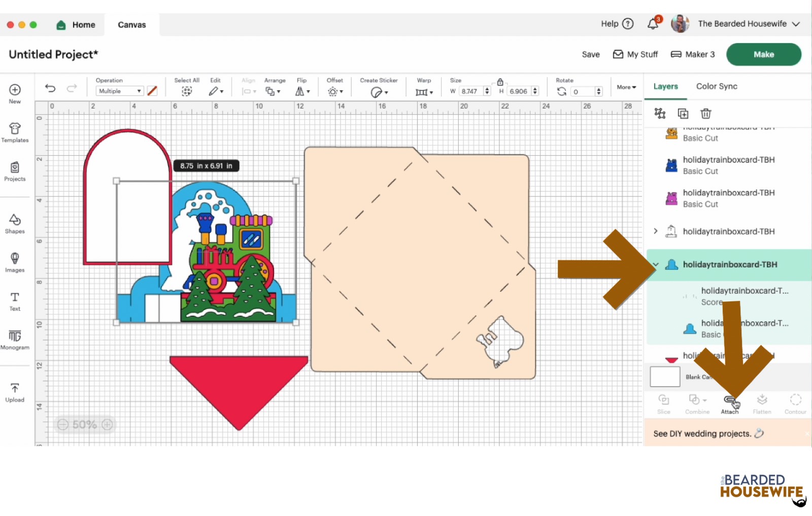Open notifications bell

click(653, 24)
